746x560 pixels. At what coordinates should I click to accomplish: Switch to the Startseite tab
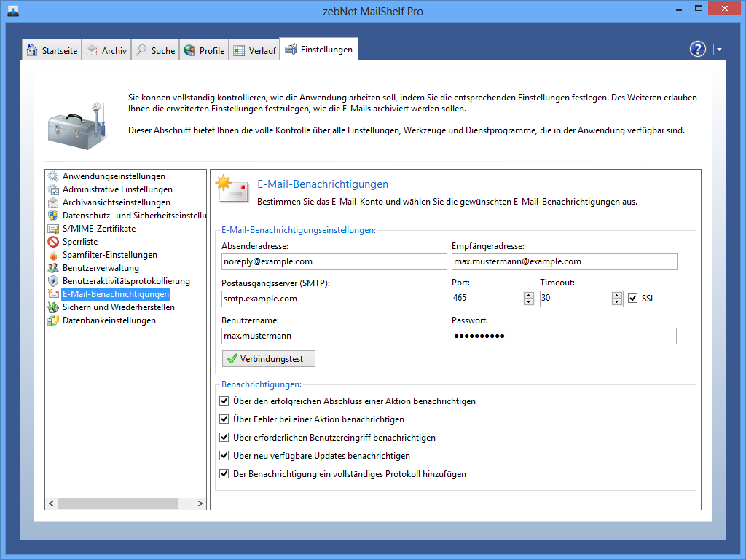point(52,50)
